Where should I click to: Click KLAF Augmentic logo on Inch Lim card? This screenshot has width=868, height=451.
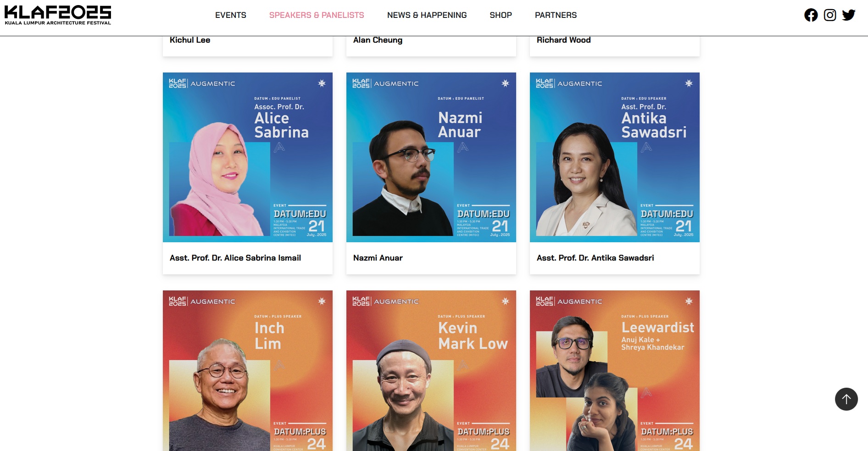[202, 301]
